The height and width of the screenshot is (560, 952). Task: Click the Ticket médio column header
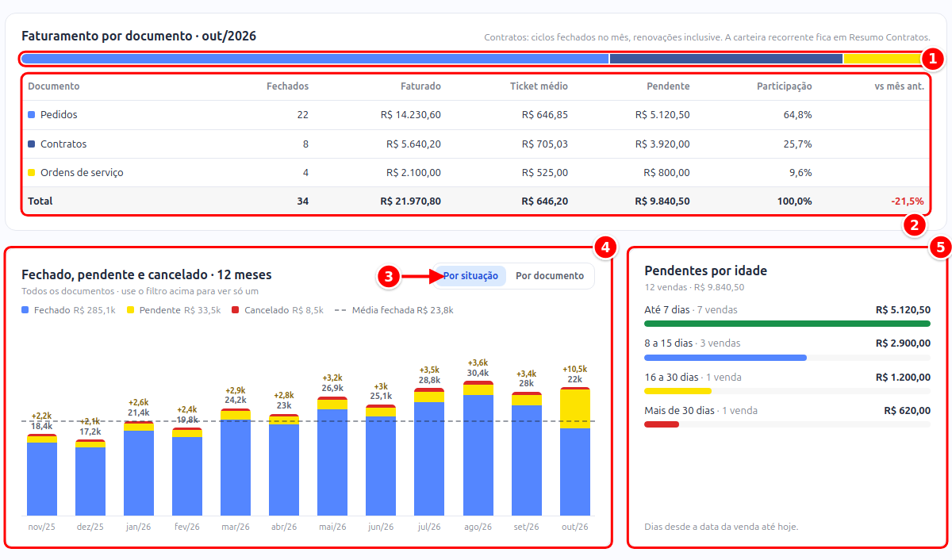[x=539, y=86]
